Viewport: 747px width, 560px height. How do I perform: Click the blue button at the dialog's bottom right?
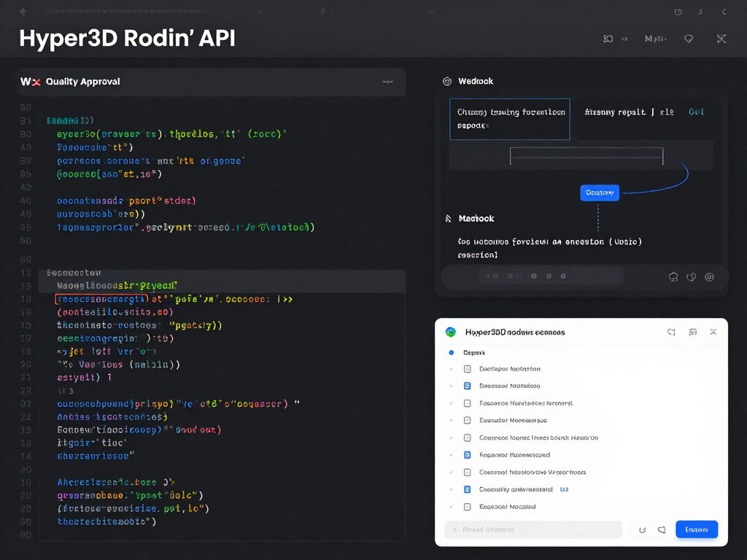click(x=697, y=529)
